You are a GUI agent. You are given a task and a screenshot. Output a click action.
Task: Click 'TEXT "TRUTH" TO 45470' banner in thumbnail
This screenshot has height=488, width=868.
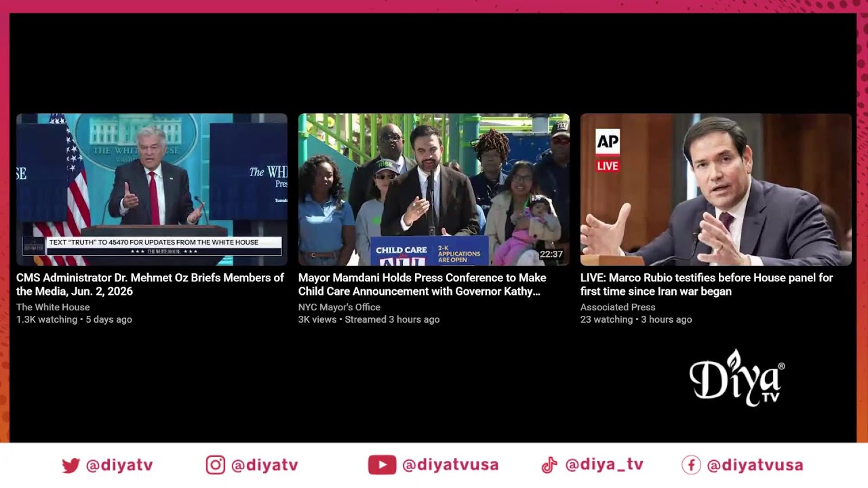163,242
